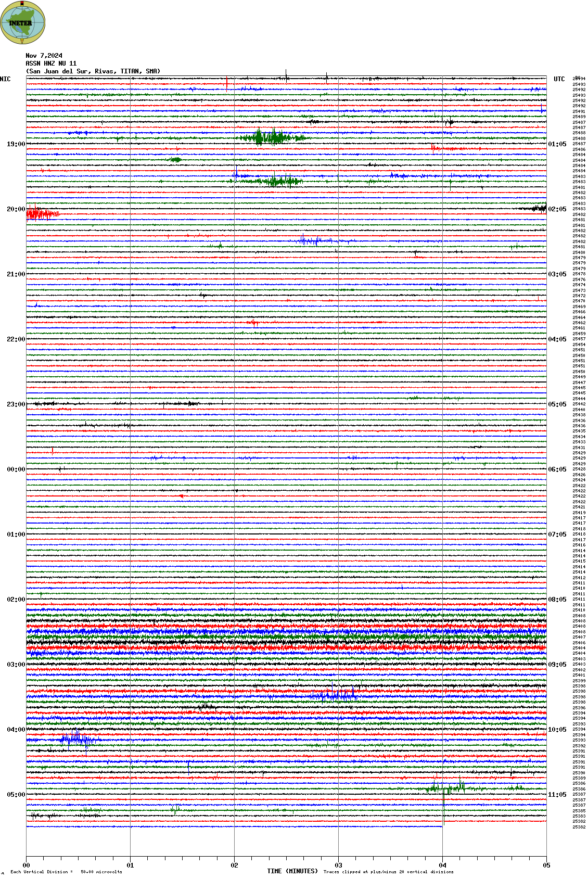Select the San Juan del Sur location text
The width and height of the screenshot is (588, 879).
tap(93, 71)
